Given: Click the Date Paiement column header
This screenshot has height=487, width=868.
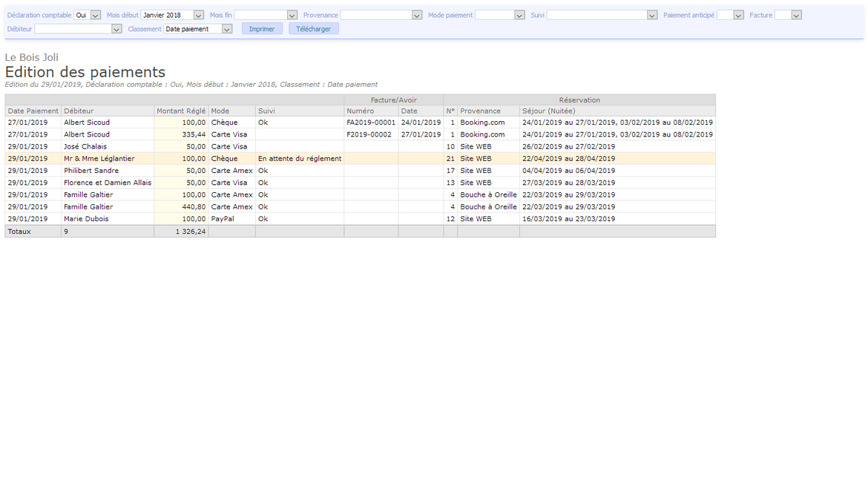Looking at the screenshot, I should 33,111.
